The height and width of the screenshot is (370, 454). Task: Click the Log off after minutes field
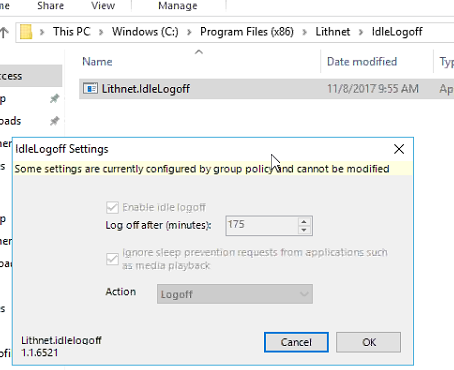tap(262, 226)
